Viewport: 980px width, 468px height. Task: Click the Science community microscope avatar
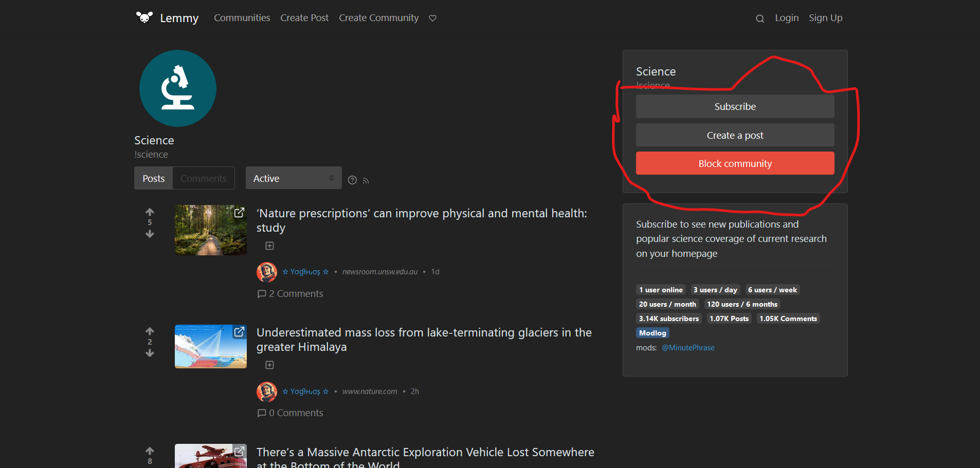(x=177, y=88)
